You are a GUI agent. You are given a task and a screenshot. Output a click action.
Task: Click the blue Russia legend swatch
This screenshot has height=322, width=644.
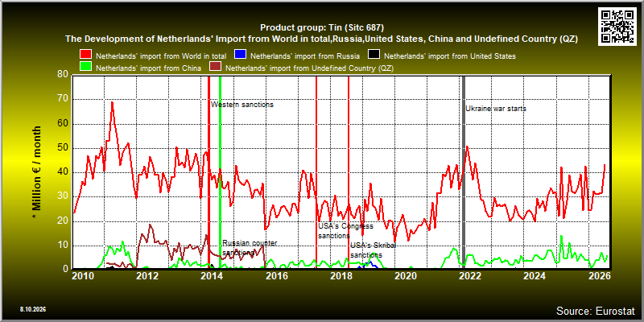click(241, 56)
